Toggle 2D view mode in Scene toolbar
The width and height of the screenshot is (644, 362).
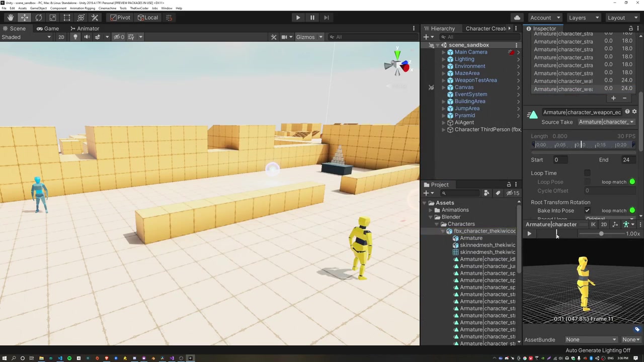point(61,37)
